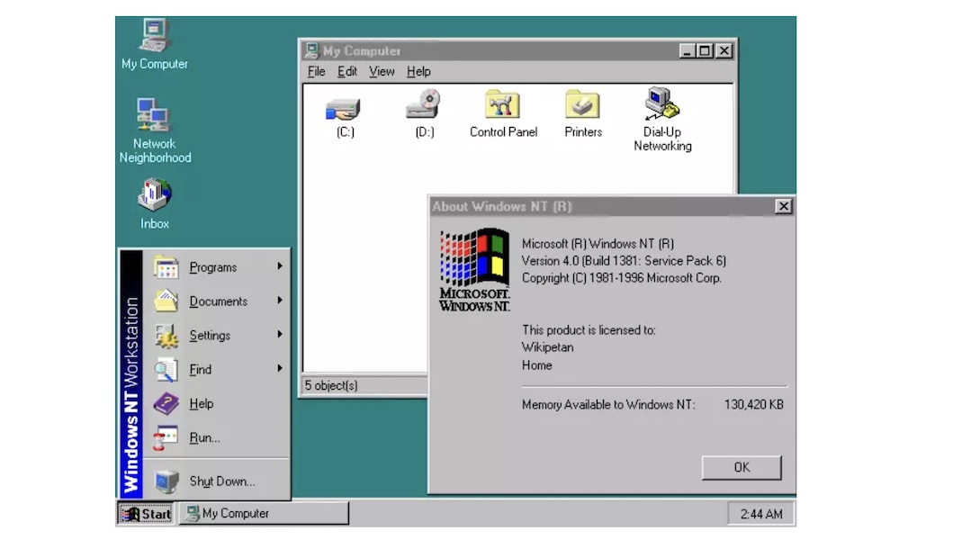Open the File menu in My Computer
The image size is (980, 540).
(x=316, y=71)
